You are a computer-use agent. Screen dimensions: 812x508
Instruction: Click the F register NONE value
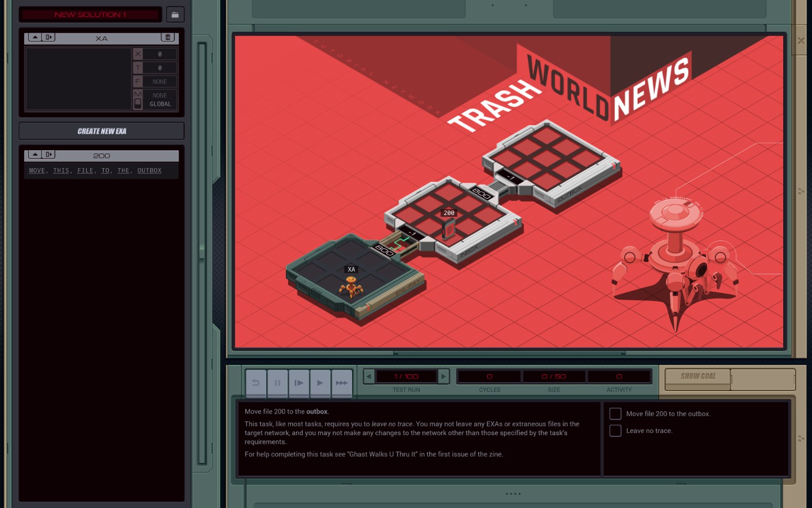click(160, 82)
